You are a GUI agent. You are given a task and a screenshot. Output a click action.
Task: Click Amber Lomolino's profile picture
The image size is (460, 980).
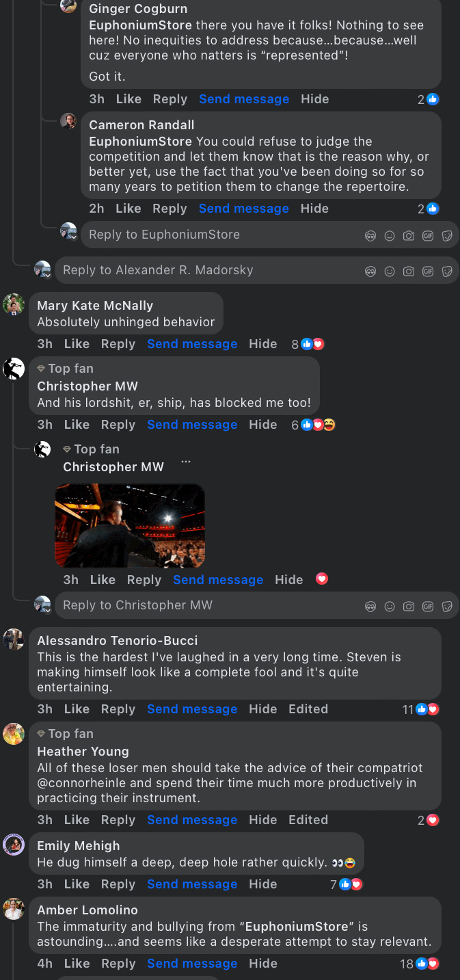pyautogui.click(x=14, y=909)
